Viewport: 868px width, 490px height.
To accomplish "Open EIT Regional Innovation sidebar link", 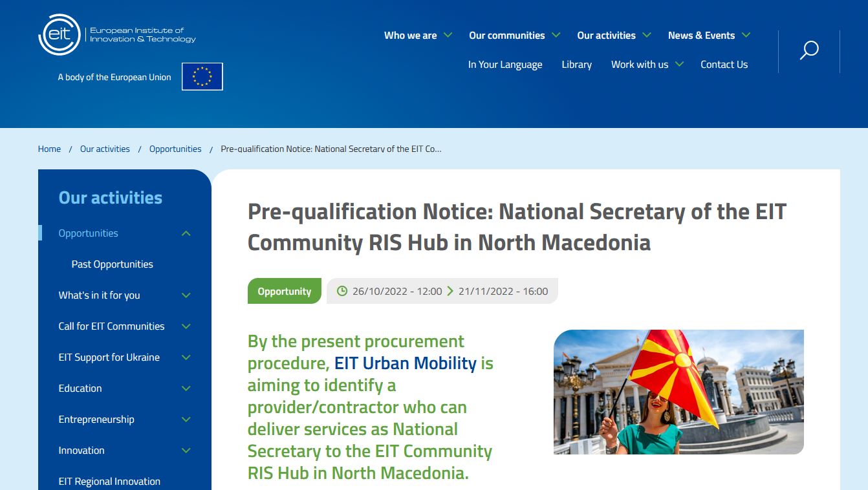I will 109,481.
